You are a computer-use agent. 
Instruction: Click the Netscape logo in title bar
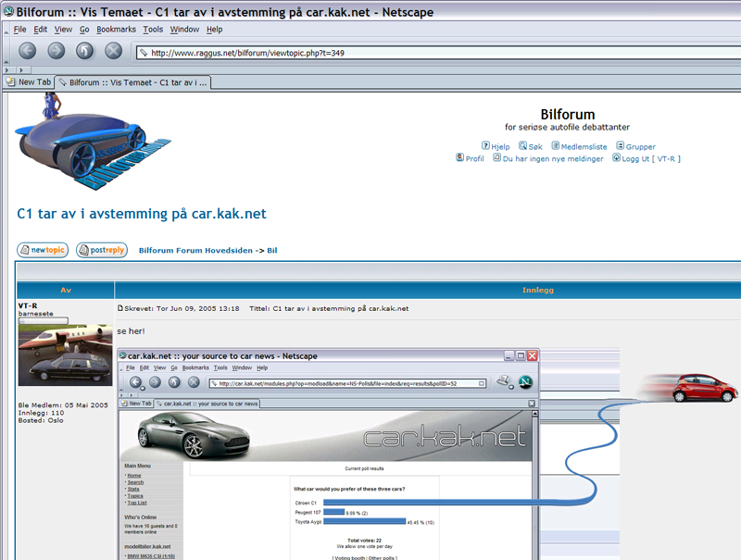point(8,11)
